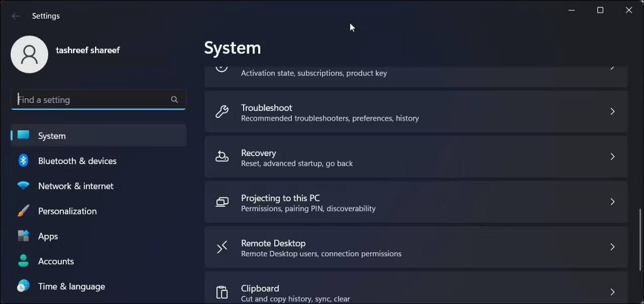Image resolution: width=644 pixels, height=304 pixels.
Task: Click the Remote Desktop icon
Action: (x=222, y=247)
